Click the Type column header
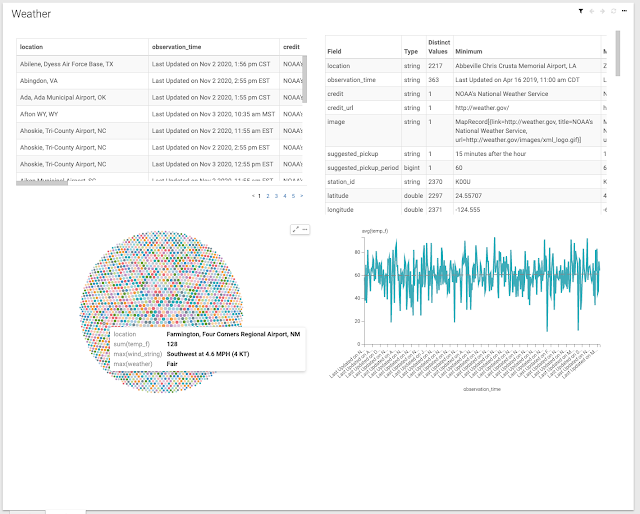The height and width of the screenshot is (514, 640). click(413, 47)
